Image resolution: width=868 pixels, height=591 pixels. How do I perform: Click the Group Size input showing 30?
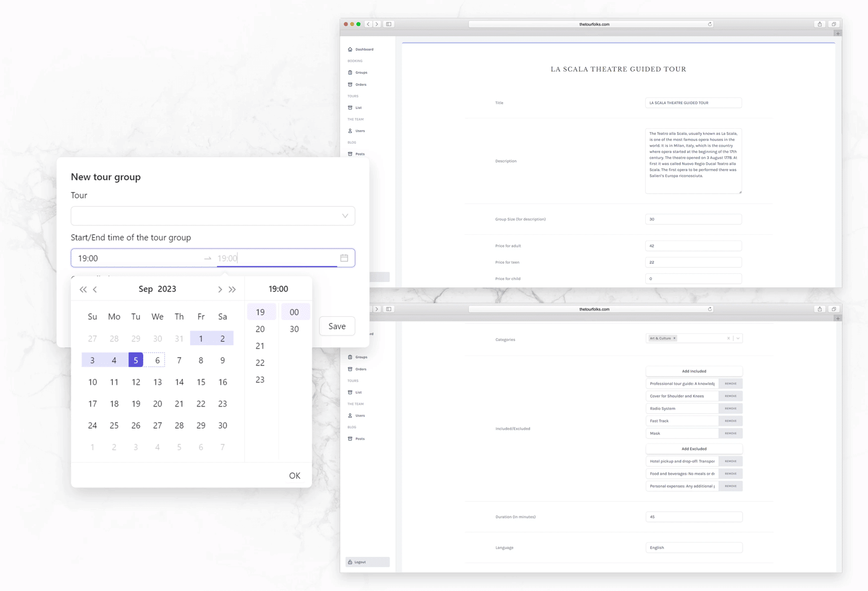(693, 219)
